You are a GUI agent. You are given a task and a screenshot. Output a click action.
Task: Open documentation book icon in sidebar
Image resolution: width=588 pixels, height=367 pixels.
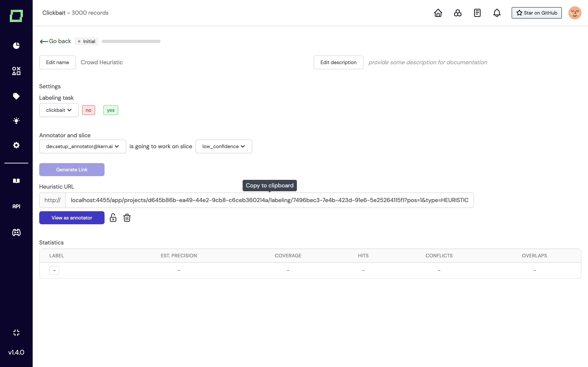[x=16, y=181]
